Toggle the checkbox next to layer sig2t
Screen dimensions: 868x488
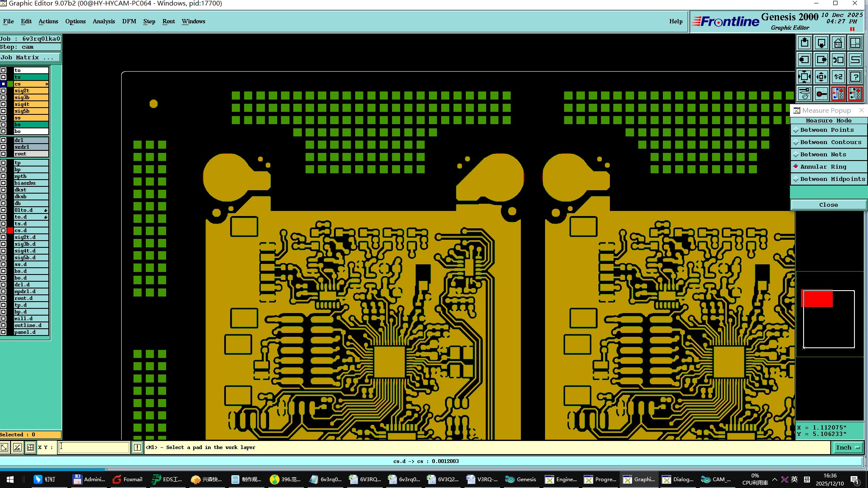(x=3, y=91)
